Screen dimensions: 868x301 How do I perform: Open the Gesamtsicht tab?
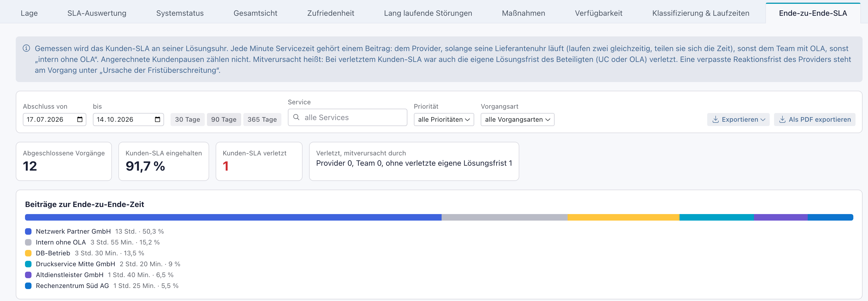pos(255,13)
